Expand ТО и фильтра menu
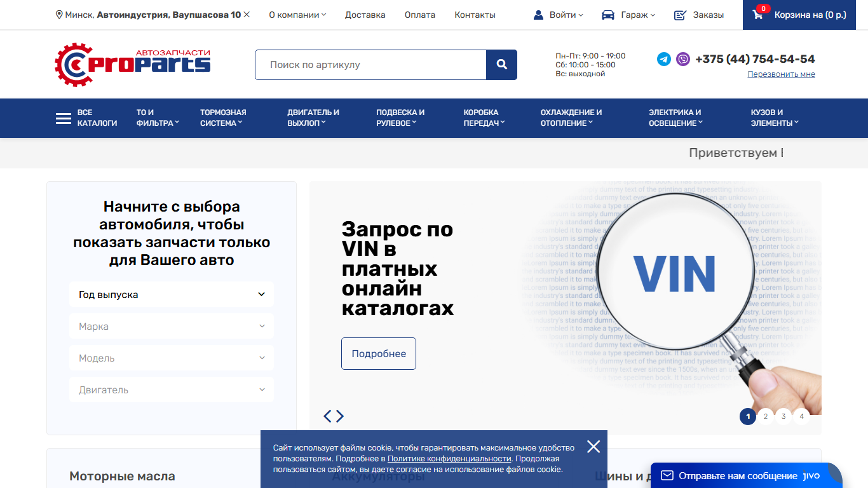The width and height of the screenshot is (868, 488). tap(158, 118)
